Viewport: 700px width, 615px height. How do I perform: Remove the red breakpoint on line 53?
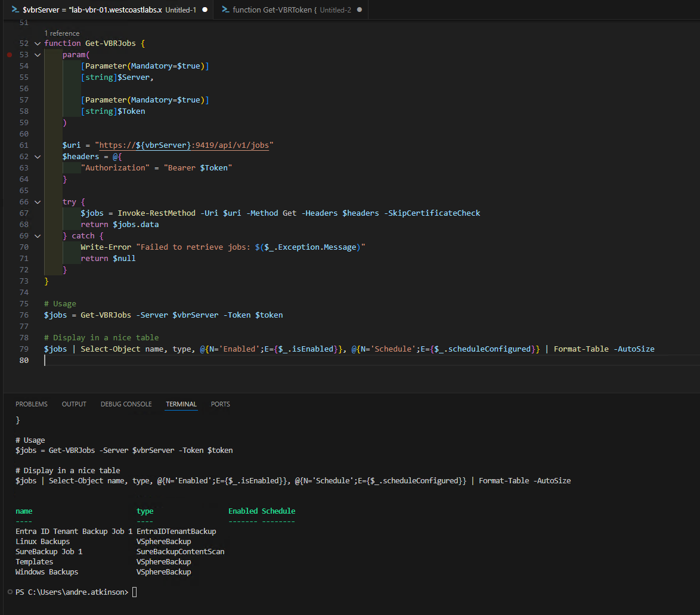point(10,55)
